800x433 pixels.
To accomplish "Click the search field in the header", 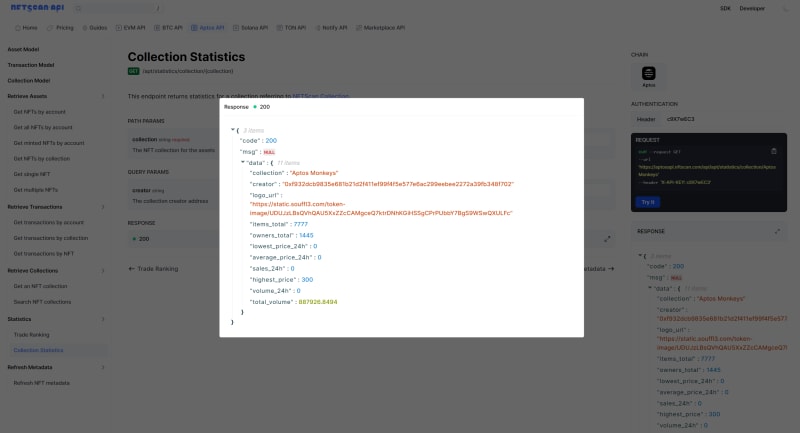I will coord(117,8).
